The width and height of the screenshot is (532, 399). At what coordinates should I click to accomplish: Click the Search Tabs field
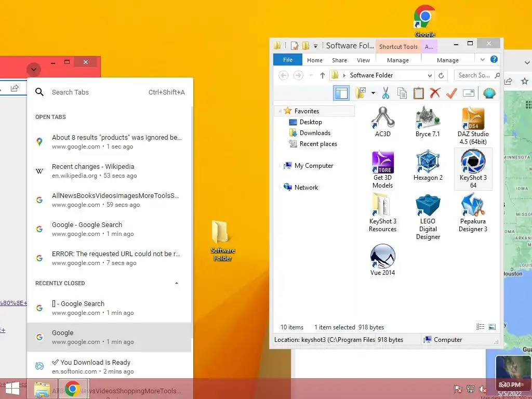(x=110, y=92)
